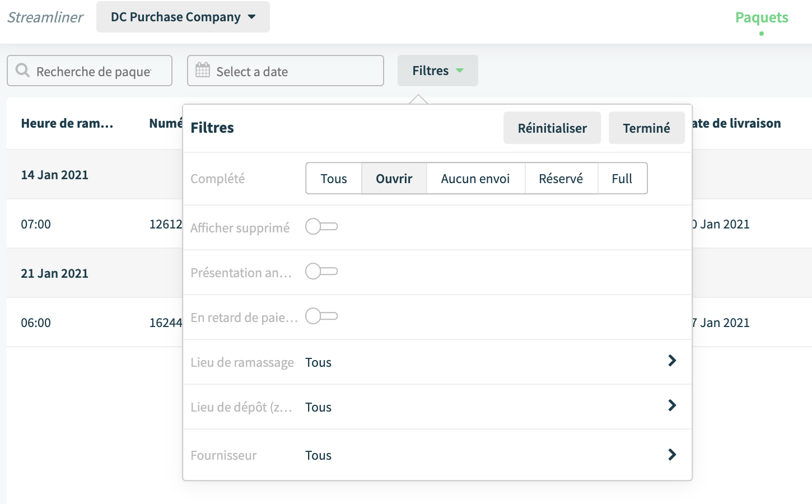812x504 pixels.
Task: Click the Terminé button
Action: click(647, 128)
